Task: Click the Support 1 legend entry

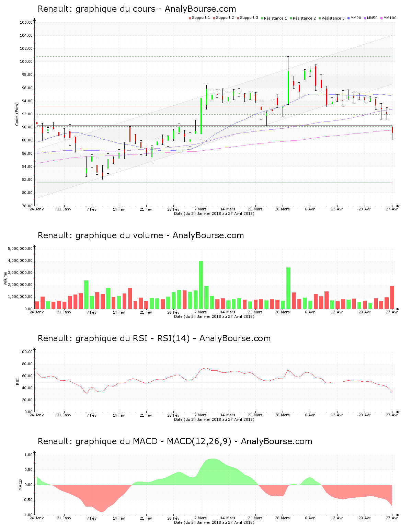Action: click(199, 18)
